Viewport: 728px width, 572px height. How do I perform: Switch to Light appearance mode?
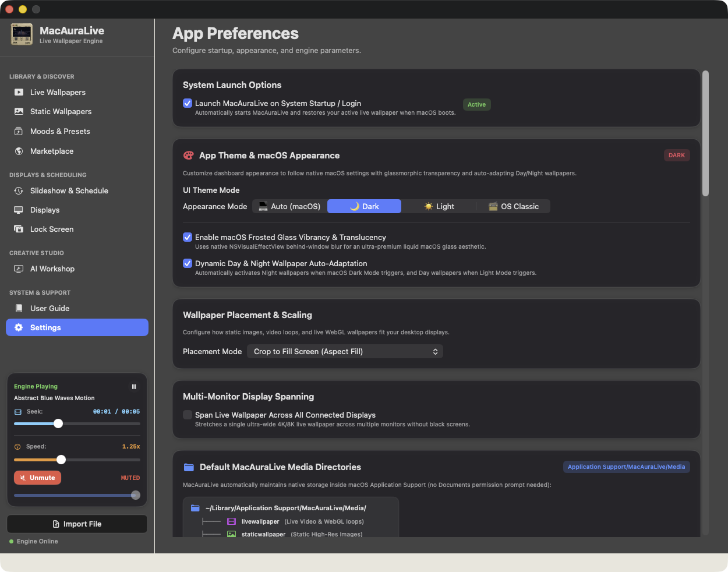point(439,206)
